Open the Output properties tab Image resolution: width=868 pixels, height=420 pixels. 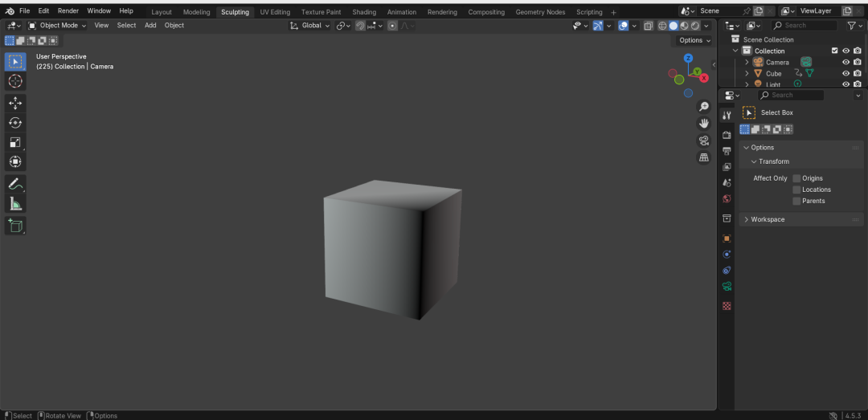pos(727,151)
